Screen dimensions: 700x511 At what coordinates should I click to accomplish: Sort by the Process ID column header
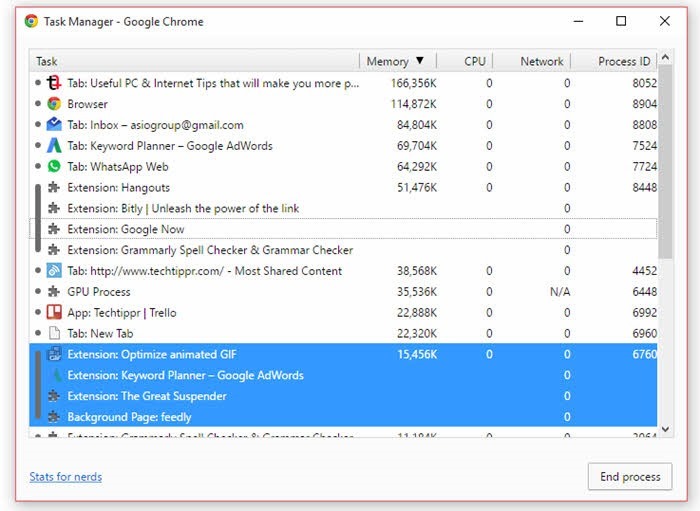[614, 61]
